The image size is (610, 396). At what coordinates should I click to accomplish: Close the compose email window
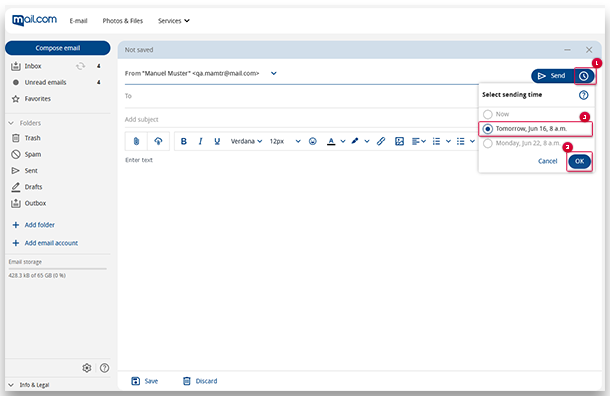point(589,50)
